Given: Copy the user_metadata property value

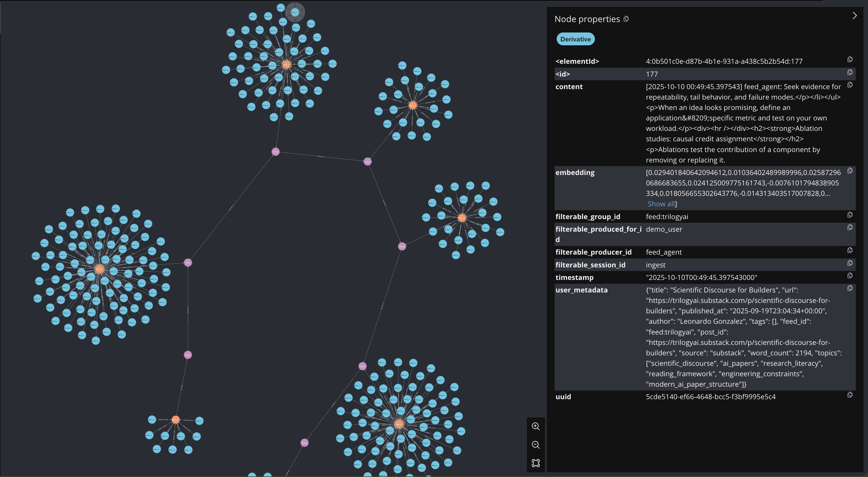Looking at the screenshot, I should 849,288.
